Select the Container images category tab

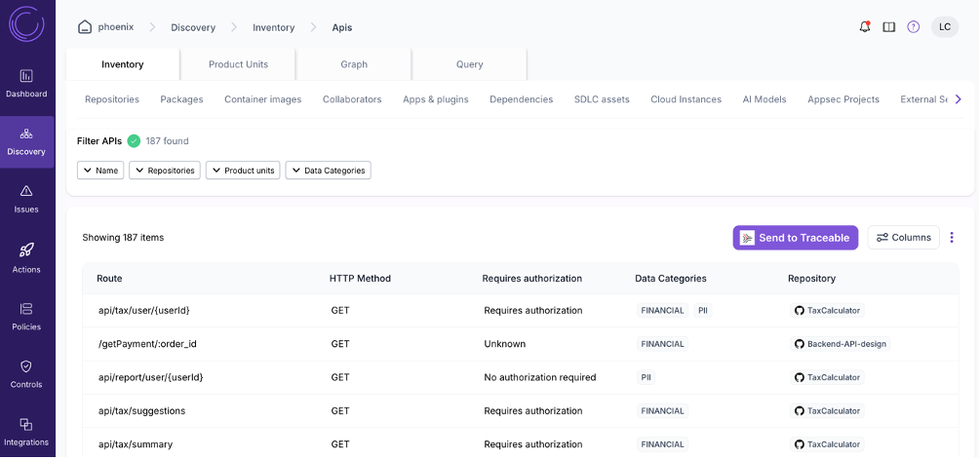click(x=263, y=99)
